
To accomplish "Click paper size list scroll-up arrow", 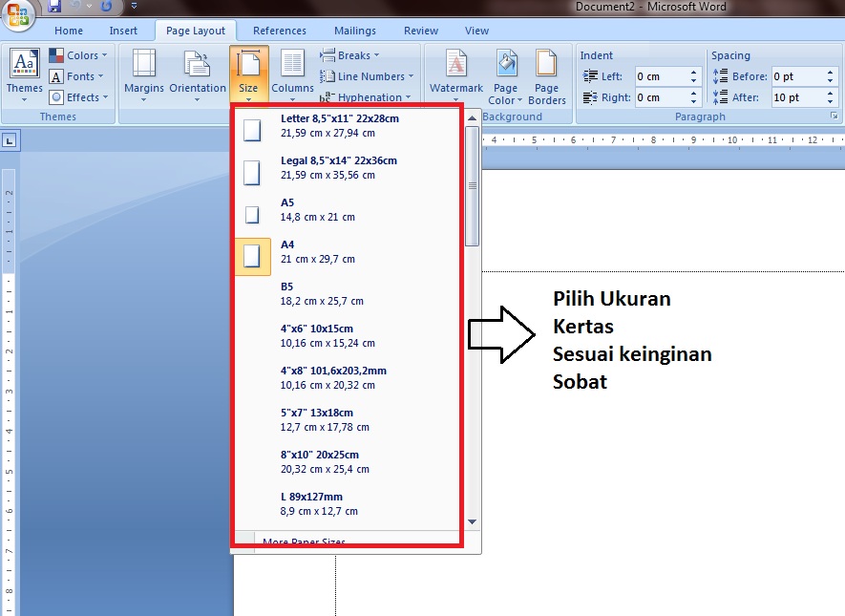I will pos(472,118).
